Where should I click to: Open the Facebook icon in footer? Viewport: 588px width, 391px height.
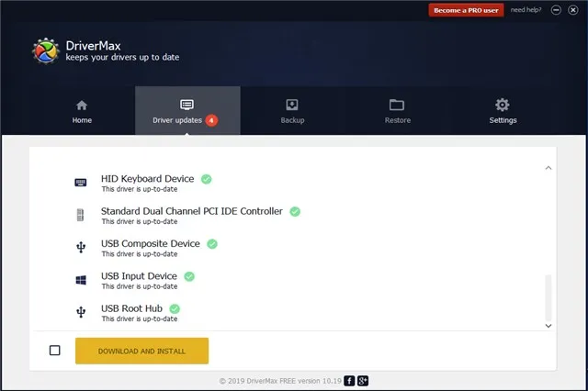click(x=349, y=381)
